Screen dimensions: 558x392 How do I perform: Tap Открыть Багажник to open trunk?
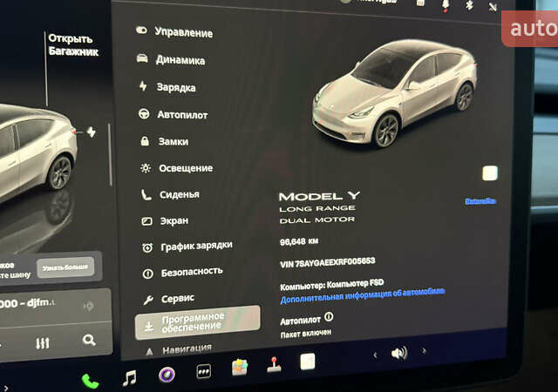pos(73,45)
